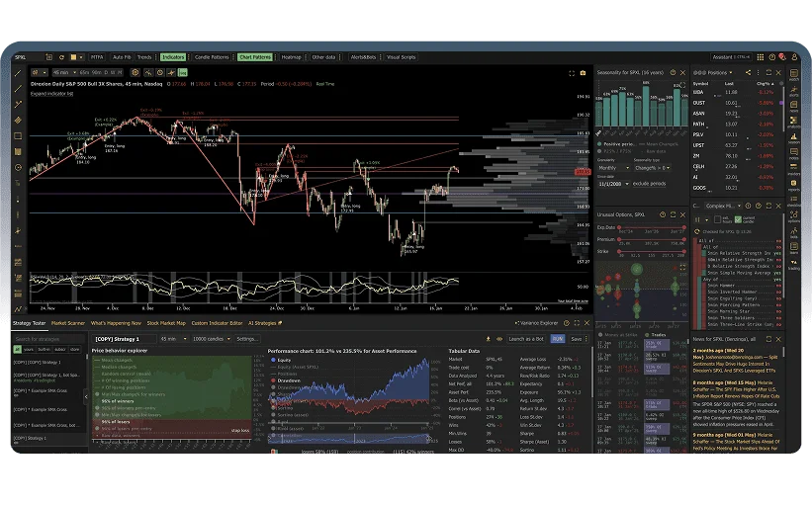Open the Visual Scripts menu
Image resolution: width=812 pixels, height=505 pixels.
click(401, 57)
